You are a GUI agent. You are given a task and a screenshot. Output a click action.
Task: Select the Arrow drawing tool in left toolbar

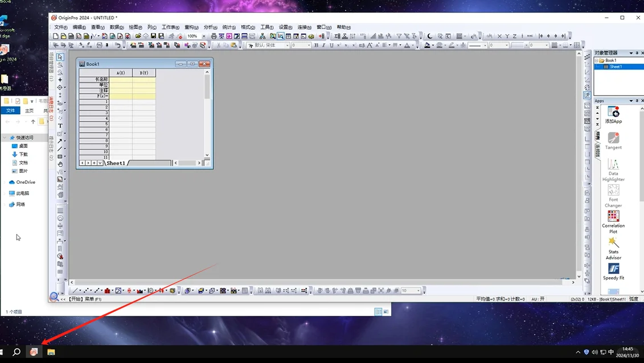[x=60, y=141]
